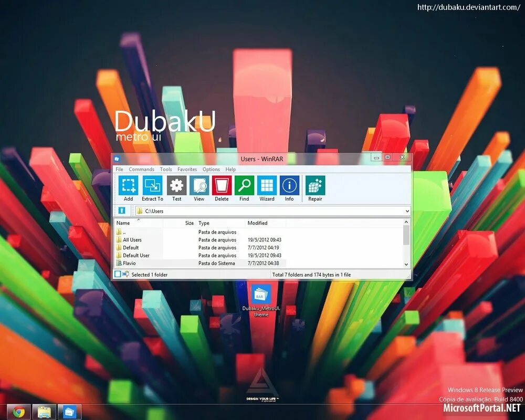Select the "Flavio" folder name
525x420 pixels.
[129, 263]
